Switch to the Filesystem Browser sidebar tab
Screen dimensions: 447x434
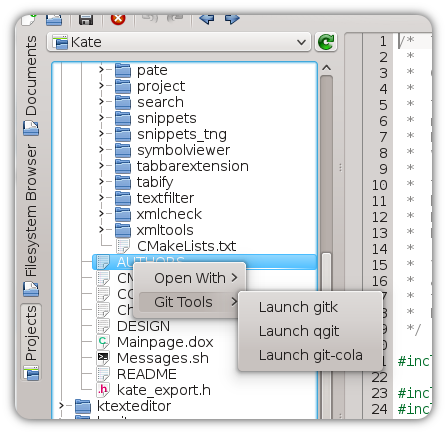pos(31,220)
